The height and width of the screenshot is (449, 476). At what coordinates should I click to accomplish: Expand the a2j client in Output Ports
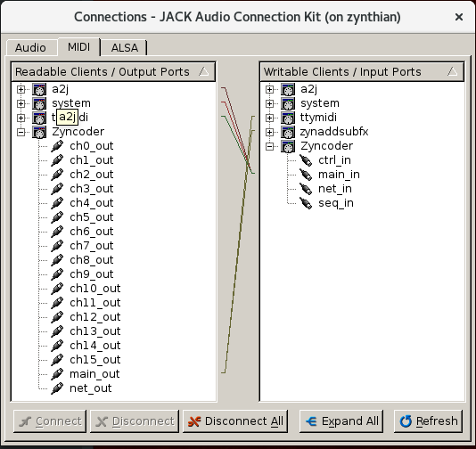tap(21, 89)
